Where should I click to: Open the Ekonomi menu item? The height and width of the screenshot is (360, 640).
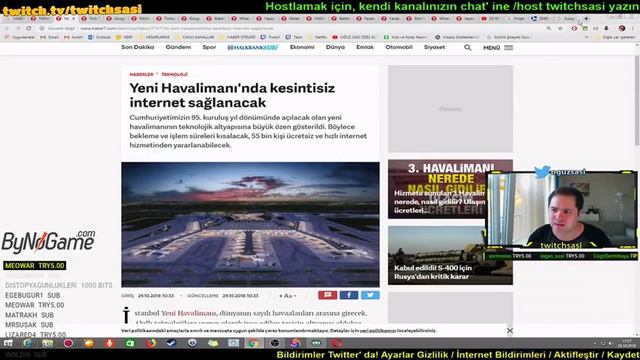[302, 47]
